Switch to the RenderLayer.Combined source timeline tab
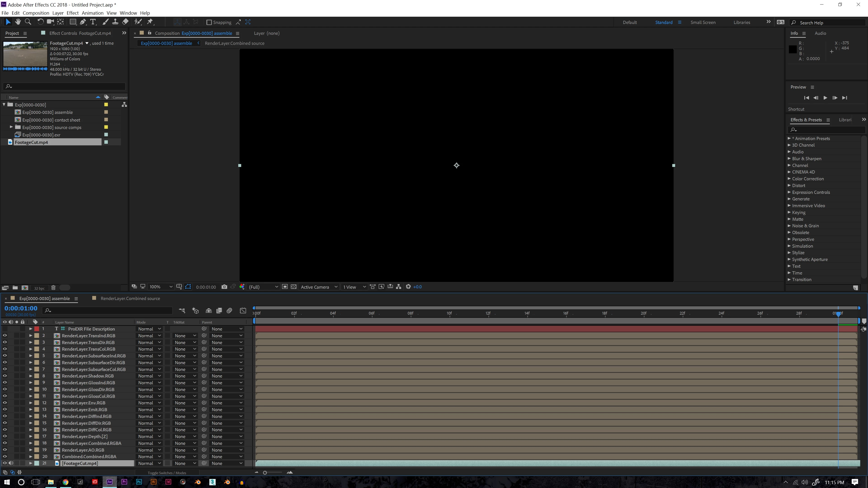The height and width of the screenshot is (488, 868). (x=130, y=298)
